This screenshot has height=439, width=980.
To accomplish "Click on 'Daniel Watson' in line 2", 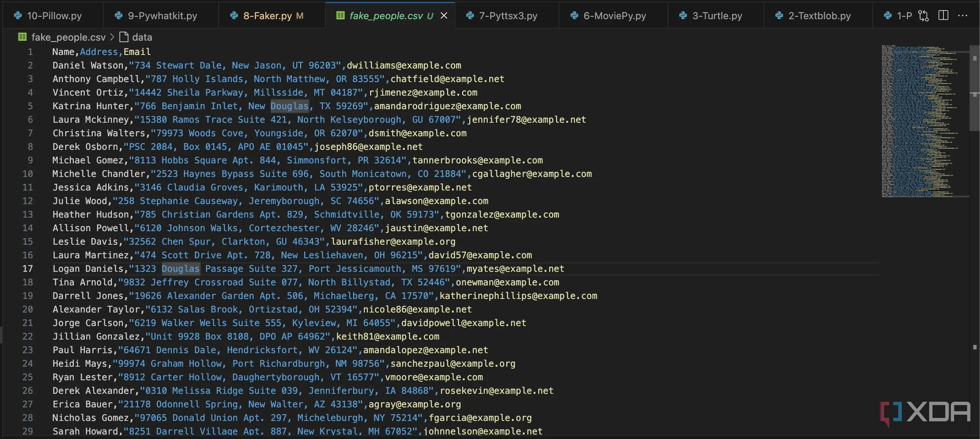I will [88, 66].
